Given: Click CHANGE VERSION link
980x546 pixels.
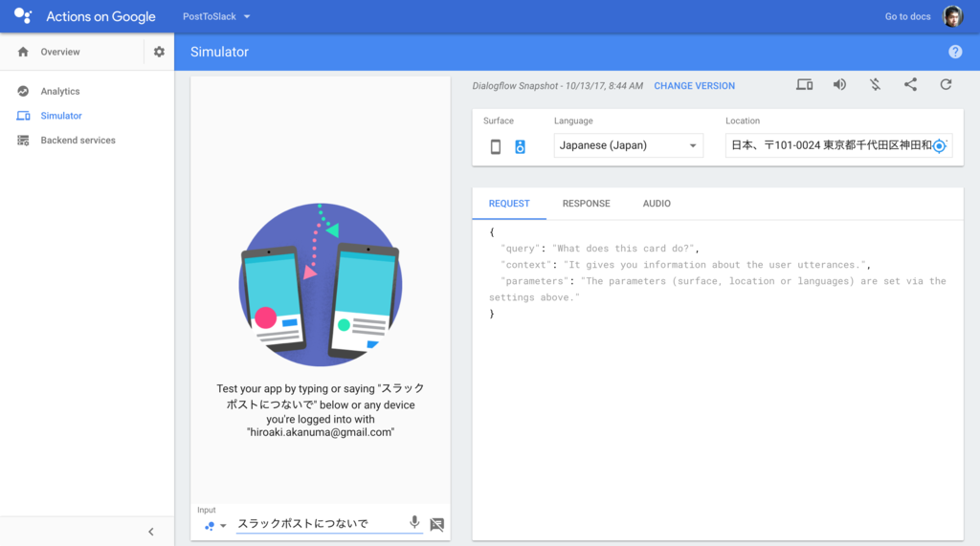Looking at the screenshot, I should pyautogui.click(x=695, y=86).
